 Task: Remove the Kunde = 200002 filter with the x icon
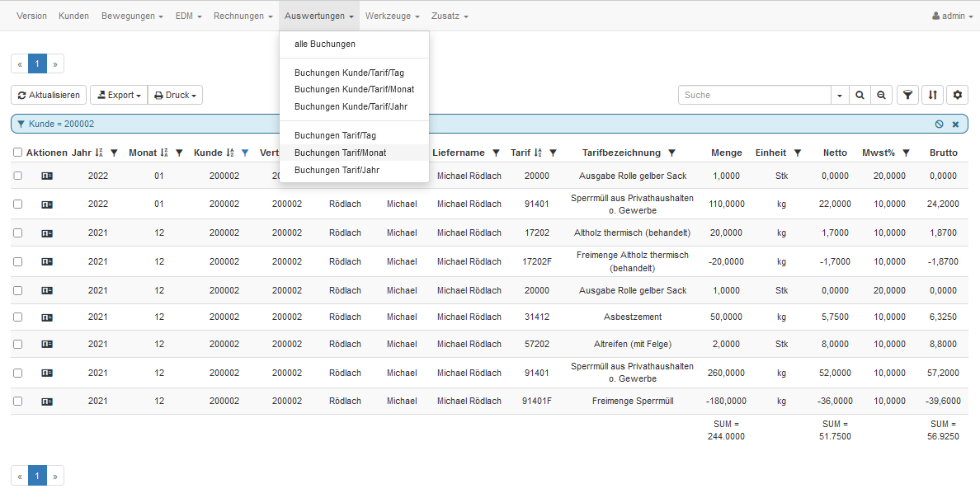(x=955, y=124)
